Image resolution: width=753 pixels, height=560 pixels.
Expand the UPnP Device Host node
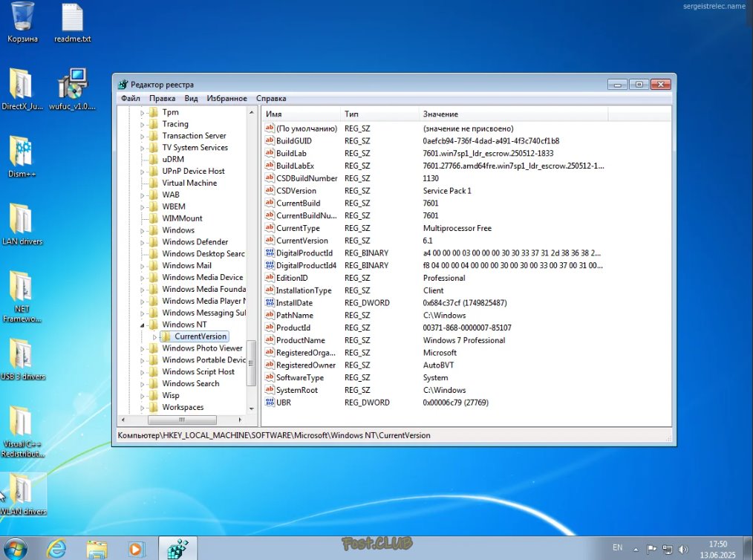coord(142,172)
